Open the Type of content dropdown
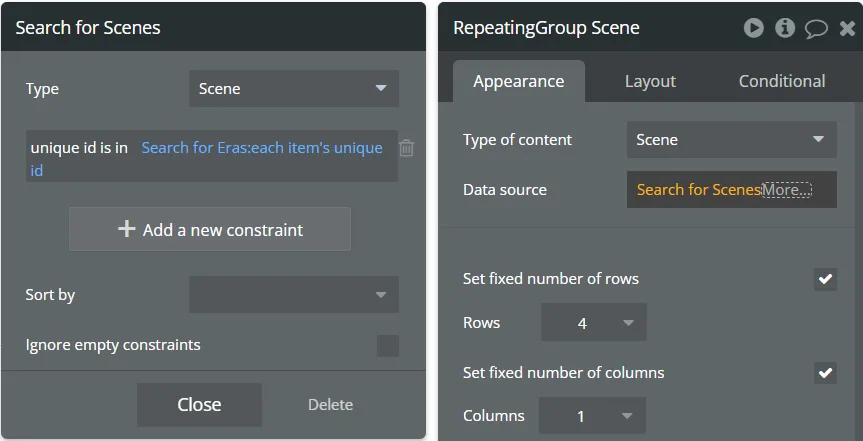863x441 pixels. tap(731, 139)
